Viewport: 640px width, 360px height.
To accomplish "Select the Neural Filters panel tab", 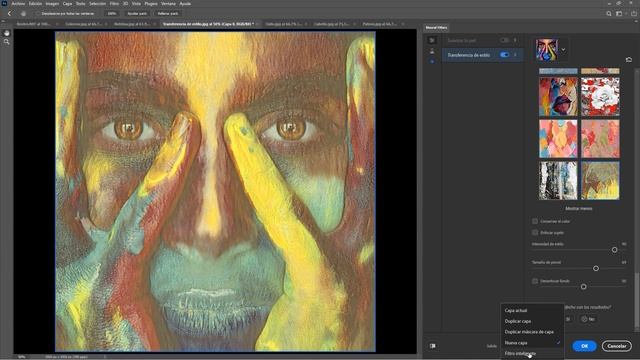I will tap(436, 27).
